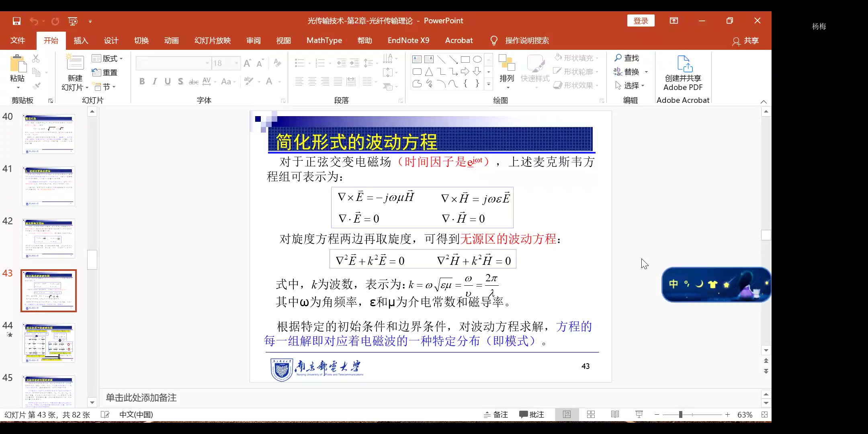Open the Design (设计) tab

[111, 40]
